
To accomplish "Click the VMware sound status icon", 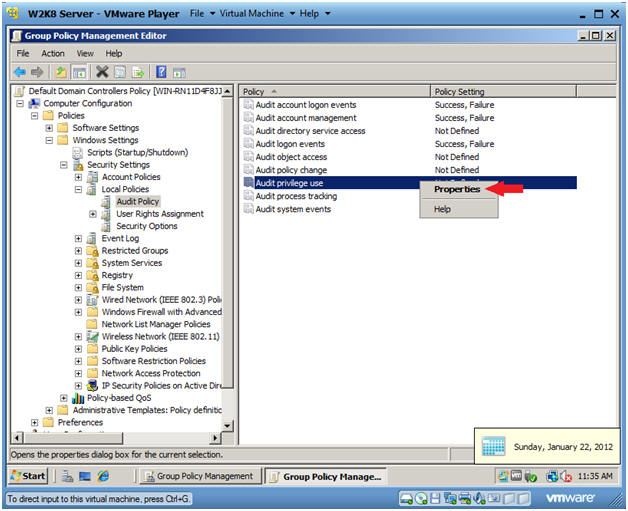I will click(479, 499).
